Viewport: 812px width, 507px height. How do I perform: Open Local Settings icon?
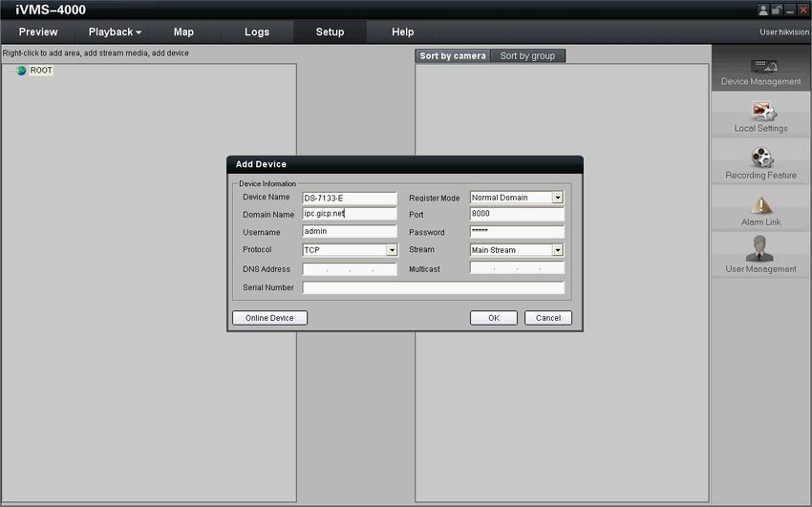point(763,110)
